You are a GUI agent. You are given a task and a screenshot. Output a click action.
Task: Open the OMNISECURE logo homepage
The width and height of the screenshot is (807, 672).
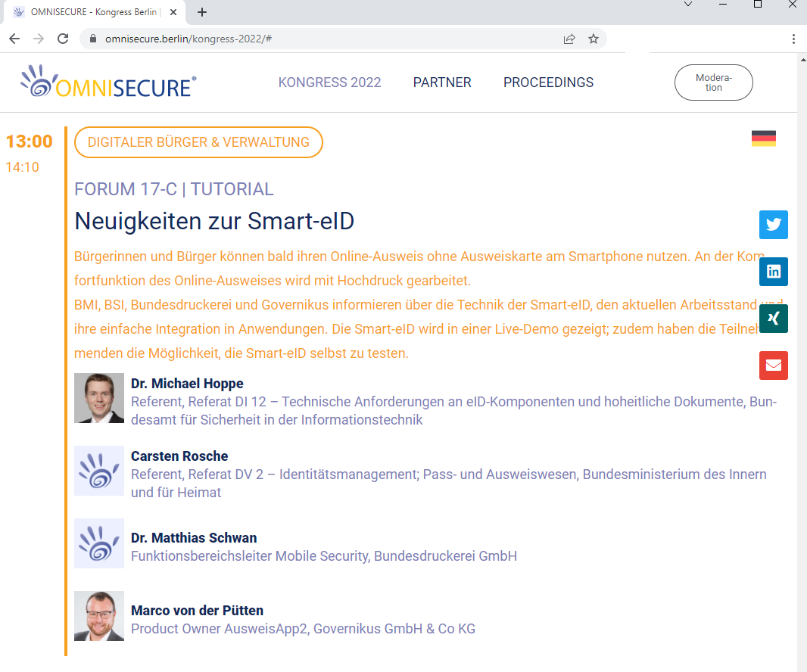pos(108,82)
